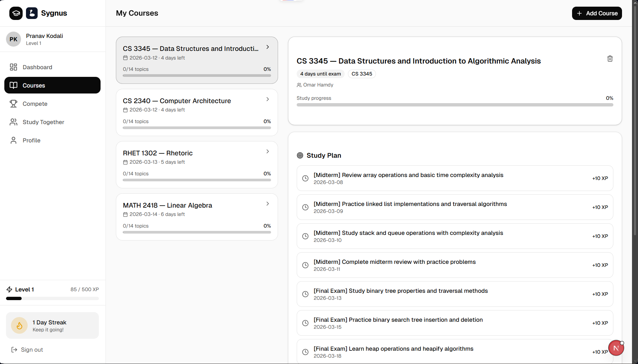Select the CS 3345 course code badge
Image resolution: width=638 pixels, height=364 pixels.
[362, 74]
